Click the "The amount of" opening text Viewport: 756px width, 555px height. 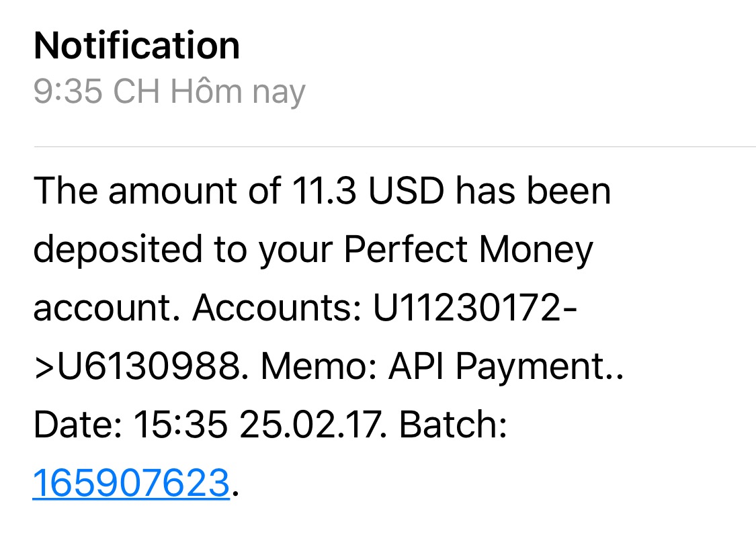click(x=156, y=191)
